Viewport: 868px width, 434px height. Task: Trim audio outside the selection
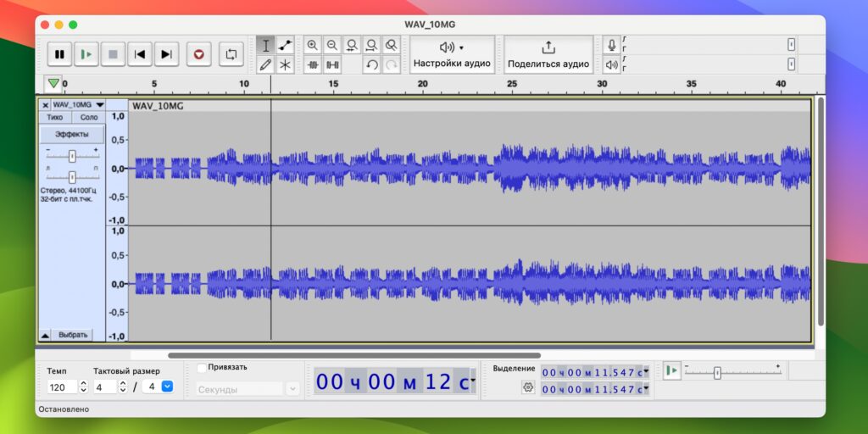[x=313, y=64]
